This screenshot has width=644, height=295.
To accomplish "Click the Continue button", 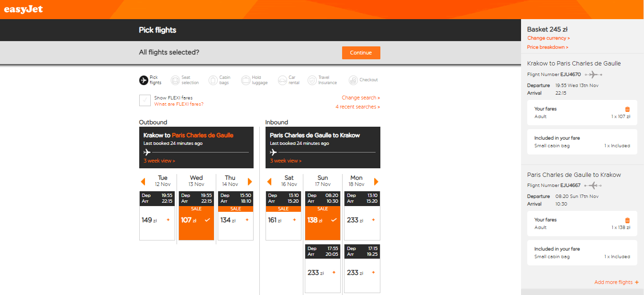I will [x=361, y=53].
